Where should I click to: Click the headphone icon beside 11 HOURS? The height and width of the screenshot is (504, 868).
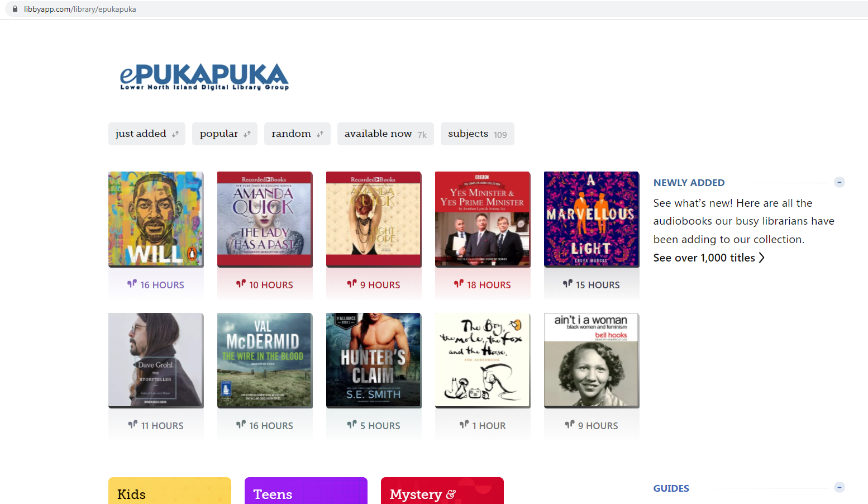pos(132,425)
